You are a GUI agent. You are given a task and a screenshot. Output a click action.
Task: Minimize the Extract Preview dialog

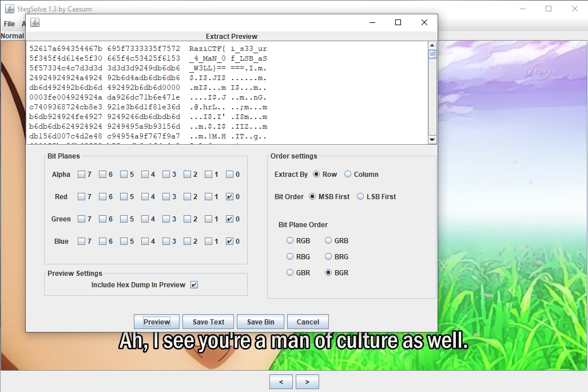[372, 22]
